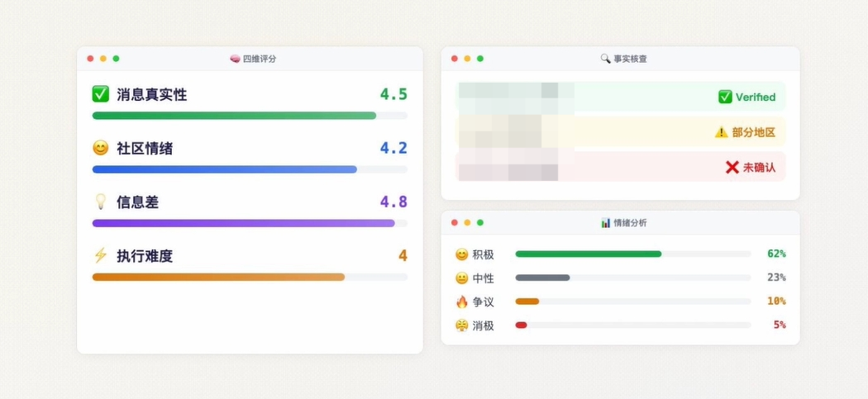Click the red-highlighted blurred fact row
This screenshot has width=868, height=399.
[620, 167]
